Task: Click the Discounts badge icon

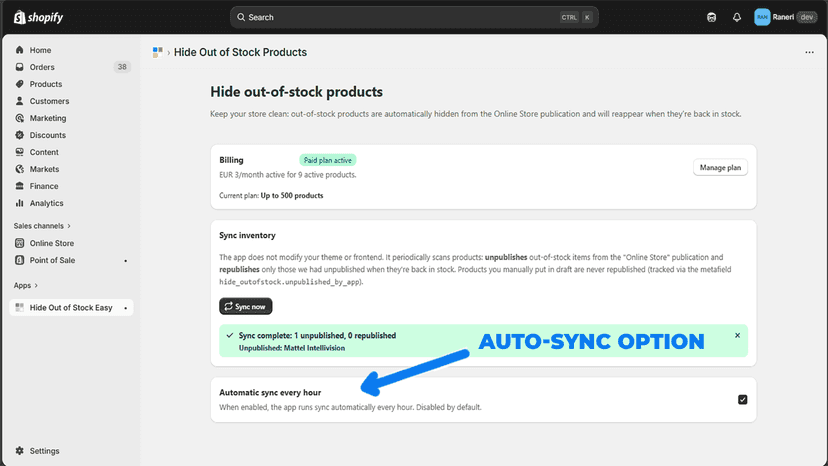Action: (x=20, y=135)
